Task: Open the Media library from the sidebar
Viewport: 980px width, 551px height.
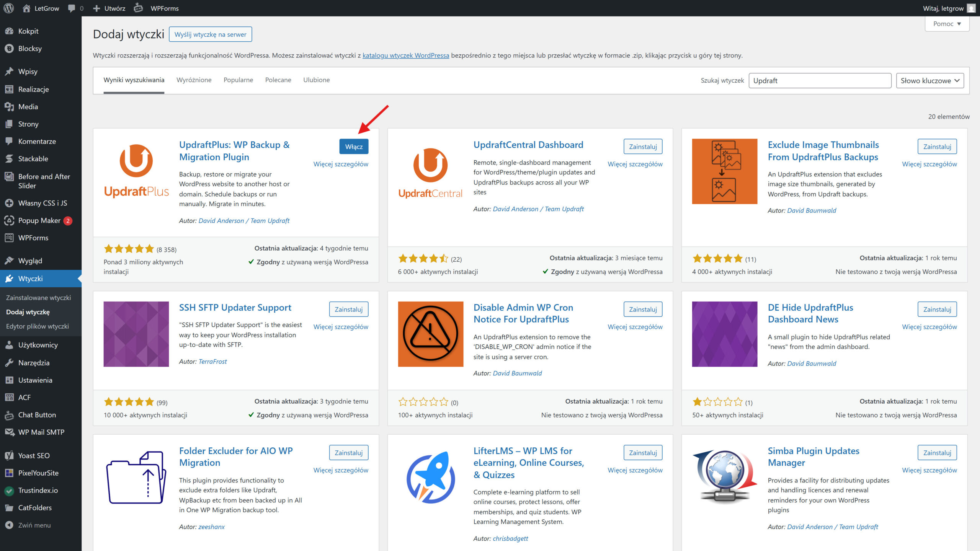Action: pos(27,107)
